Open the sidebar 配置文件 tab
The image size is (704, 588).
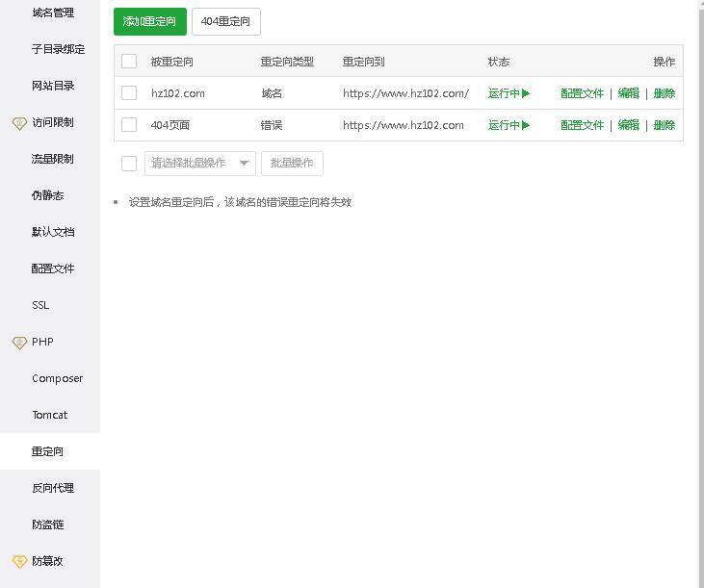[50, 268]
